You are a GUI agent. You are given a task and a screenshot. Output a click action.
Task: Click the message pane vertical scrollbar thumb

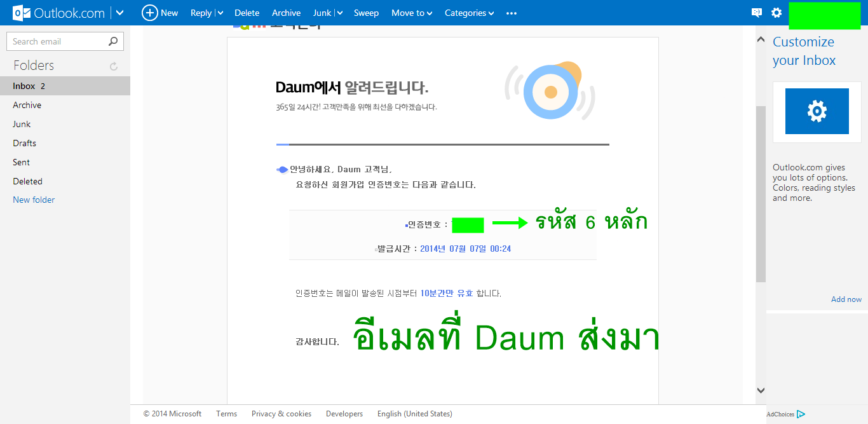pos(761,194)
